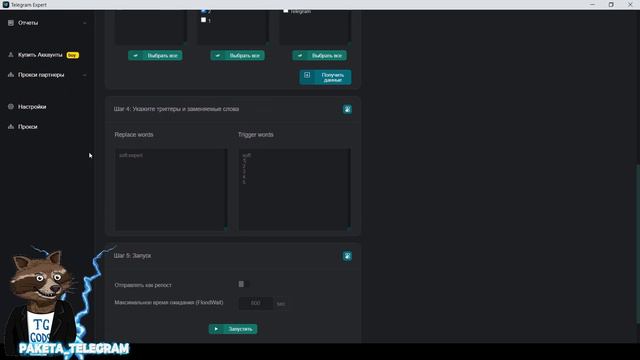This screenshot has width=640, height=360.
Task: Click the third Выбрать все button
Action: tap(320, 56)
